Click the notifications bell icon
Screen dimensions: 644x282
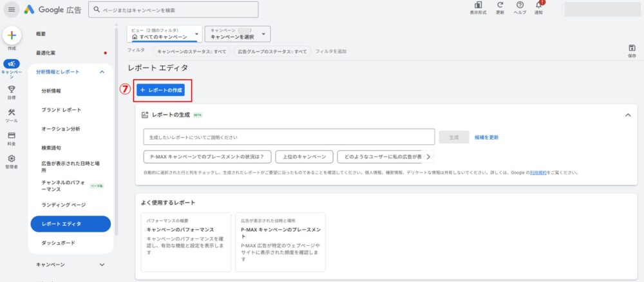[x=539, y=6]
